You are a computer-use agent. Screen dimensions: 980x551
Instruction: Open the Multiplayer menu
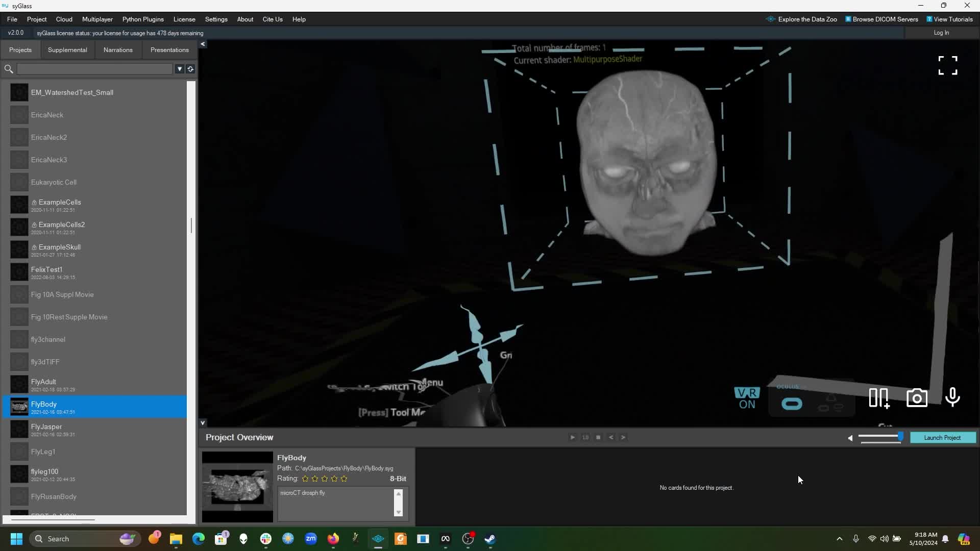[x=97, y=19]
